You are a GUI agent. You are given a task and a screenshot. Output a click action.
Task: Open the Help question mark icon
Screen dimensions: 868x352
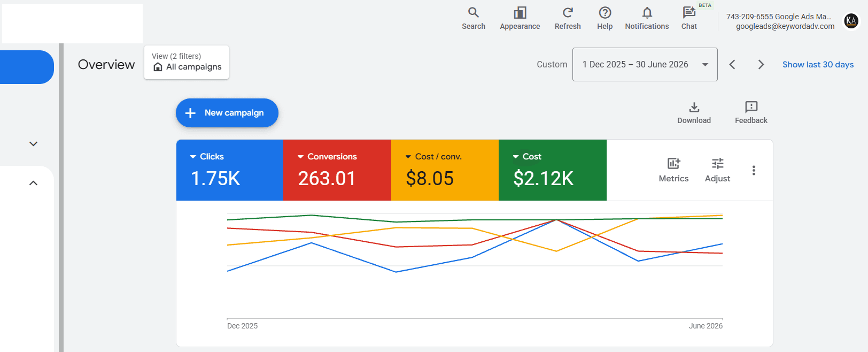click(605, 12)
